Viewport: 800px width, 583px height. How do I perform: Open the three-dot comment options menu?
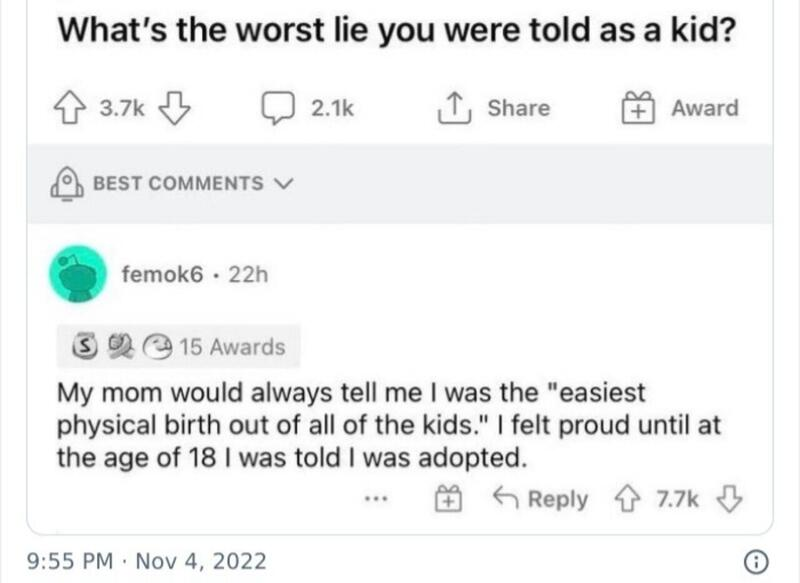pos(377,499)
